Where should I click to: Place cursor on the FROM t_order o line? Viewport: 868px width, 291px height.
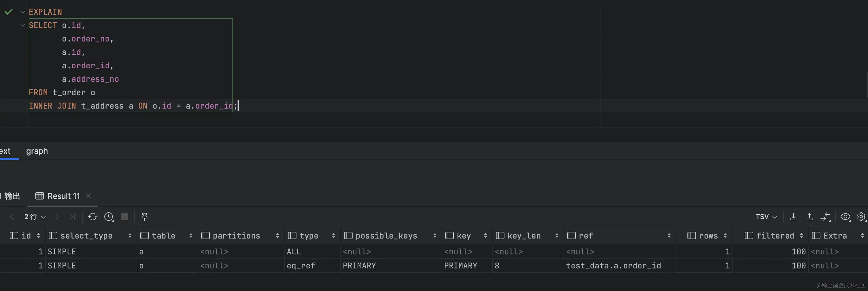pyautogui.click(x=62, y=92)
